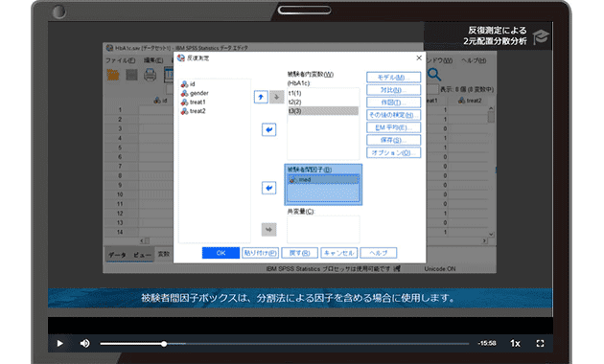Click the between-subjects factor transfer arrow
The height and width of the screenshot is (364, 604).
pos(268,188)
